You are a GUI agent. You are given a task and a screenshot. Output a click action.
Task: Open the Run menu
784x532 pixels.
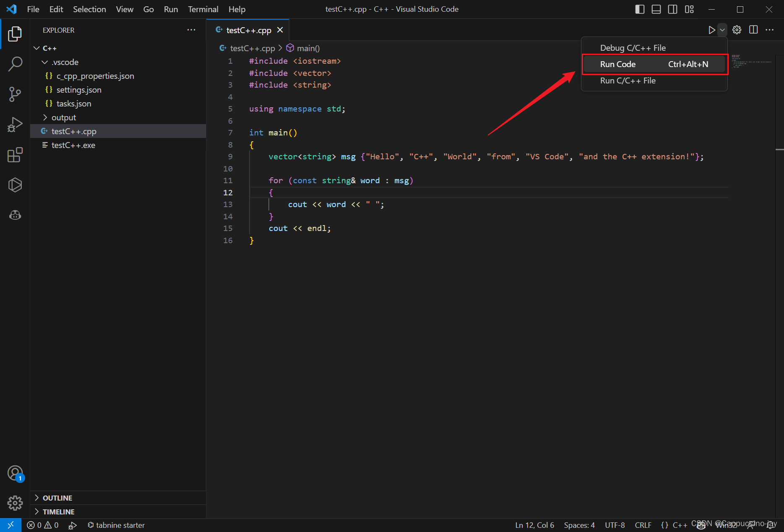[x=171, y=9]
